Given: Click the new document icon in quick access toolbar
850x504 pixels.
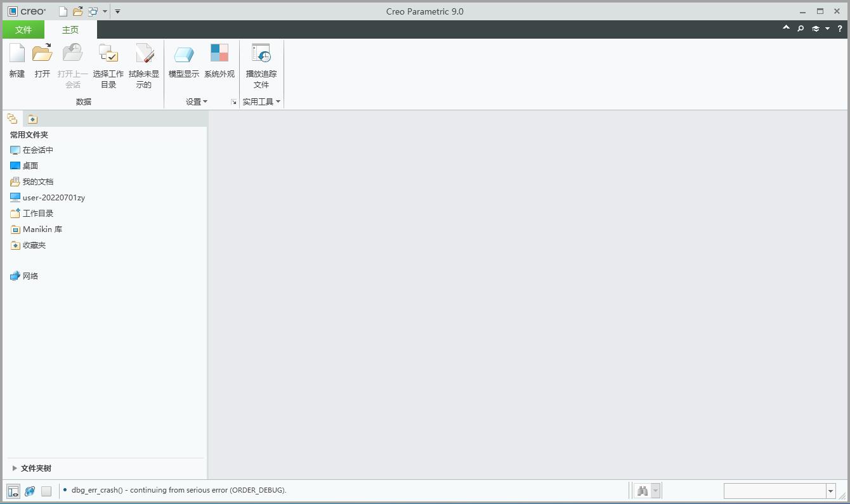Looking at the screenshot, I should [62, 11].
